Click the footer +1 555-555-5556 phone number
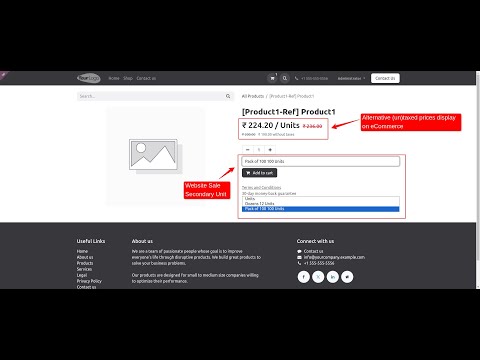The image size is (480, 360). [319, 263]
